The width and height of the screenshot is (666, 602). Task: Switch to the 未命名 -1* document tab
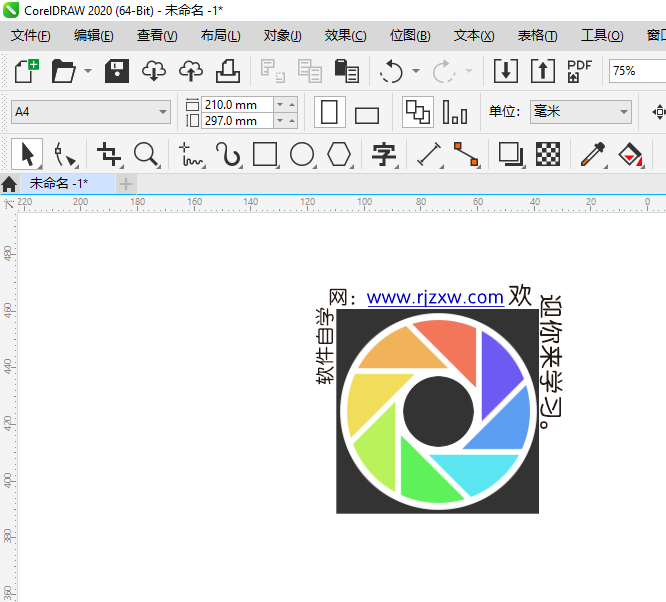coord(67,184)
